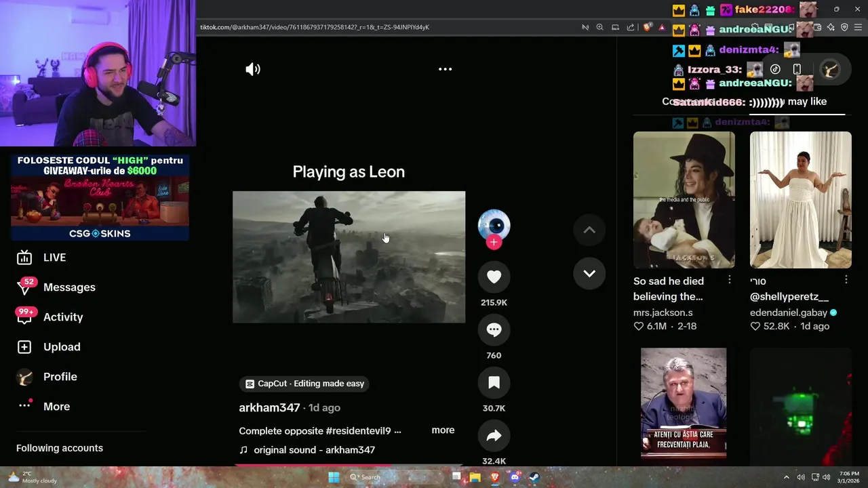
Task: Follow arkham347 via the red plus badge
Action: 494,242
